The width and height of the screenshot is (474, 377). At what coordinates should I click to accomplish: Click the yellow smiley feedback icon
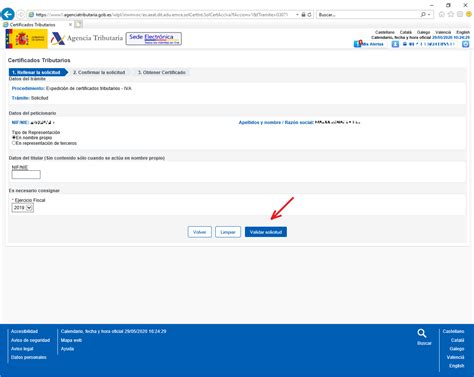point(469,14)
